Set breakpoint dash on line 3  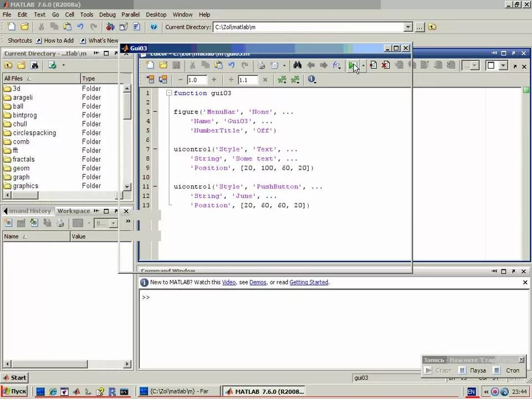pos(155,111)
